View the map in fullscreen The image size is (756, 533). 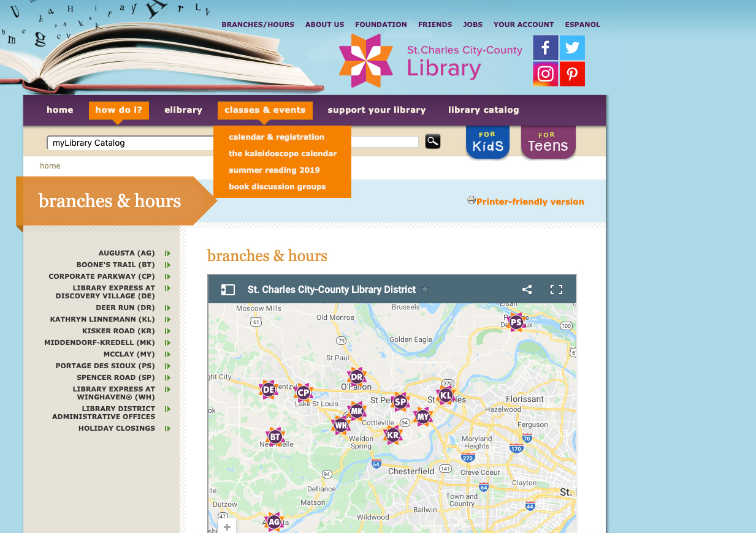[556, 290]
